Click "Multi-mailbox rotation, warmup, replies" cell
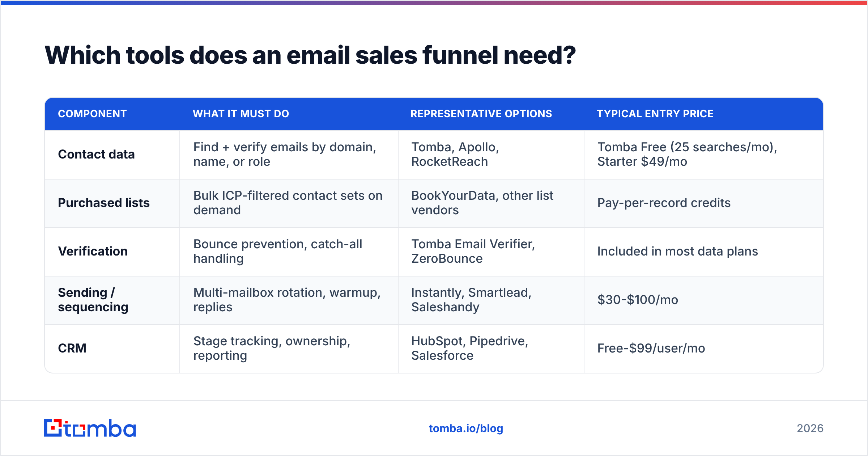This screenshot has width=868, height=456. (x=289, y=300)
